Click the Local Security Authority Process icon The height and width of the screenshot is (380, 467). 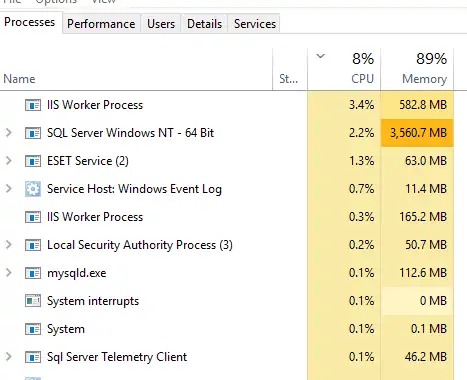33,245
